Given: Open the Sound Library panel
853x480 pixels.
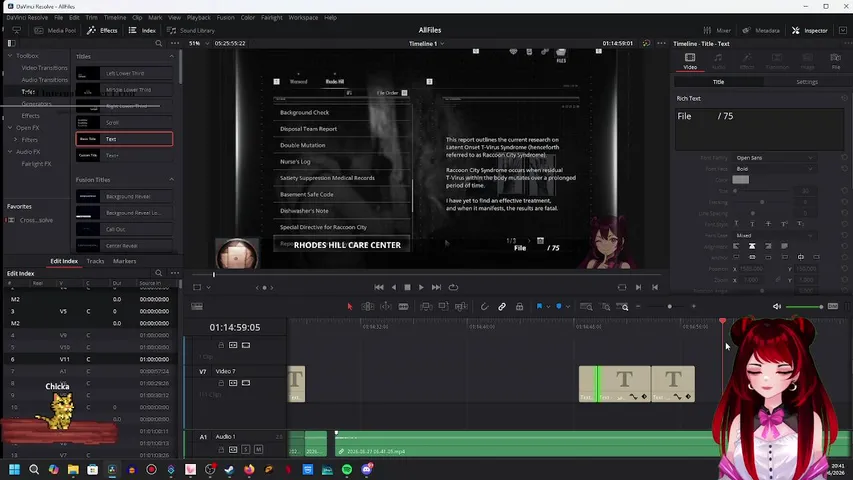Looking at the screenshot, I should [x=191, y=30].
